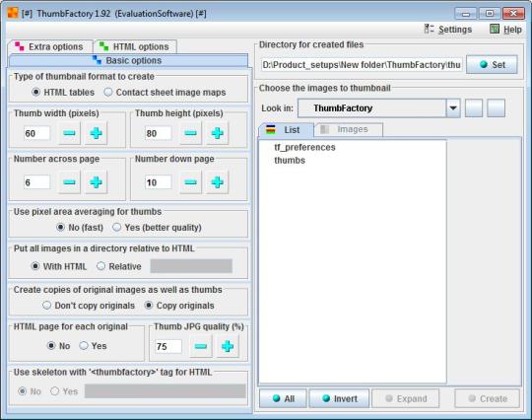Click the Thumb height input field

coord(158,133)
